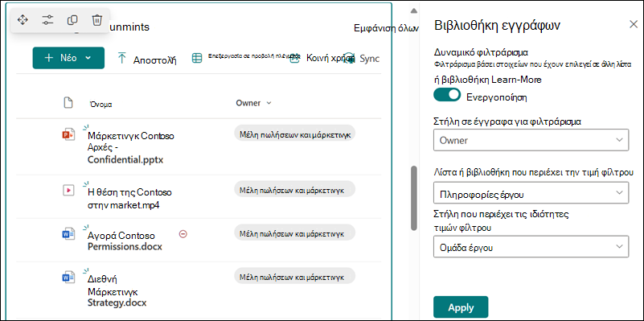Click the file type column header icon
This screenshot has width=644, height=321.
[68, 103]
